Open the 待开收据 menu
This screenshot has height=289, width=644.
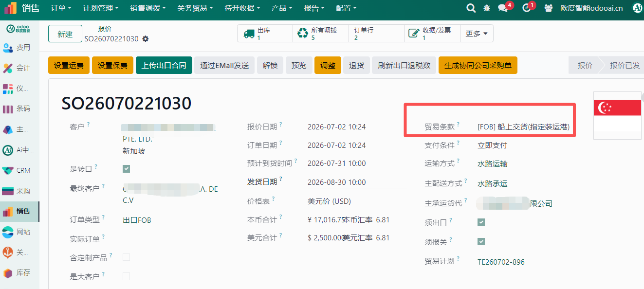242,8
